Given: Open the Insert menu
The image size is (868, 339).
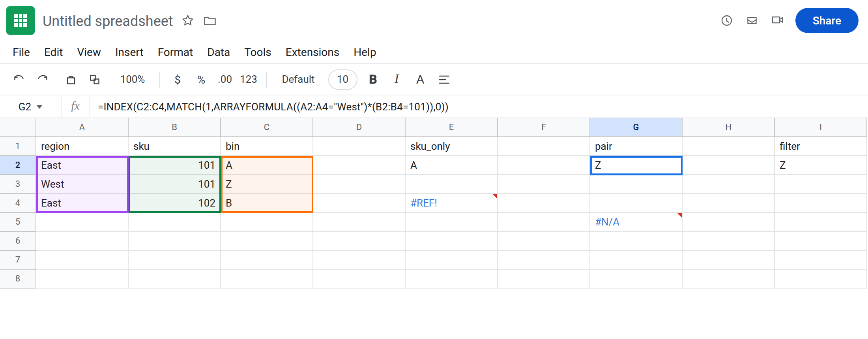Looking at the screenshot, I should pyautogui.click(x=129, y=52).
